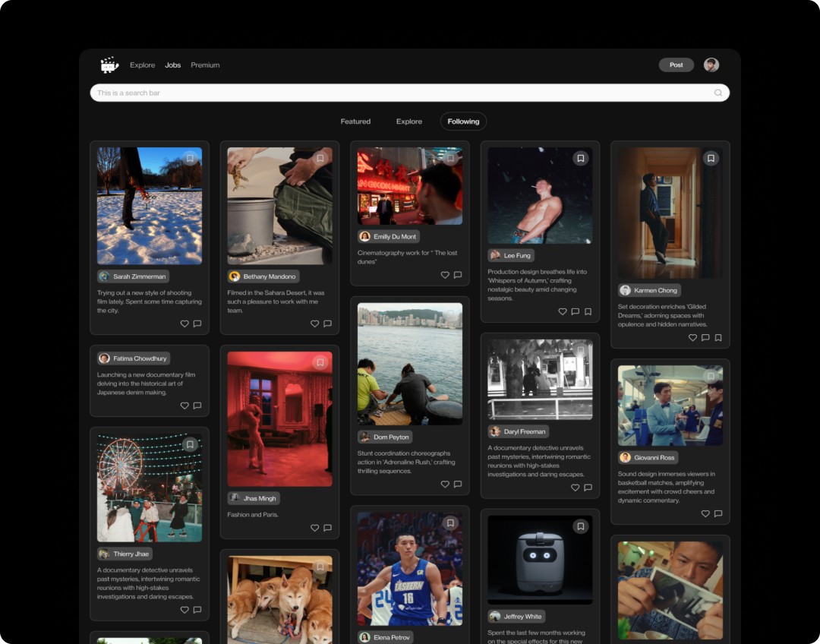Image resolution: width=820 pixels, height=644 pixels.
Task: Like Daryl Freeman's post
Action: point(576,488)
